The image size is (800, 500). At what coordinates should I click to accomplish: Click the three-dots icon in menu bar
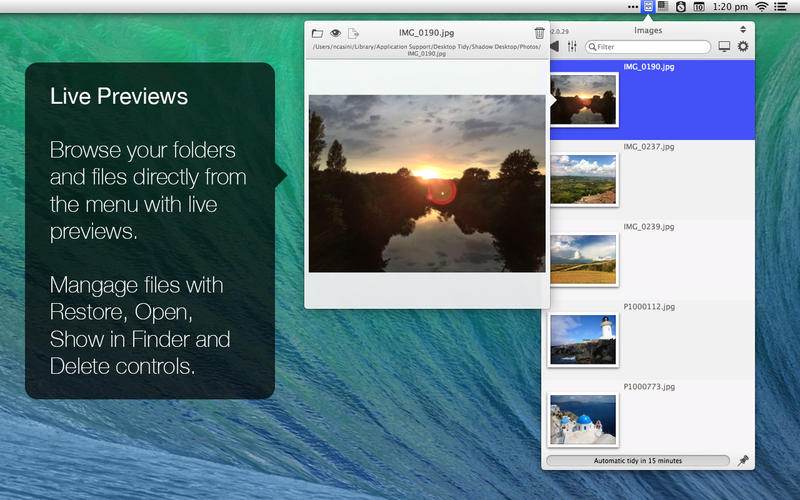(633, 7)
